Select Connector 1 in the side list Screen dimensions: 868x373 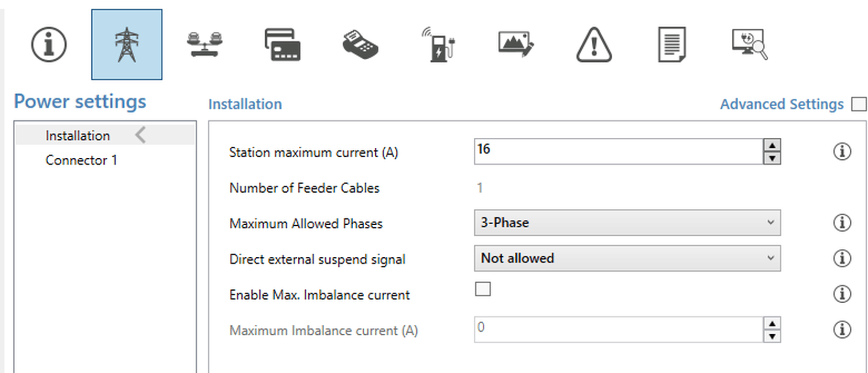(81, 160)
